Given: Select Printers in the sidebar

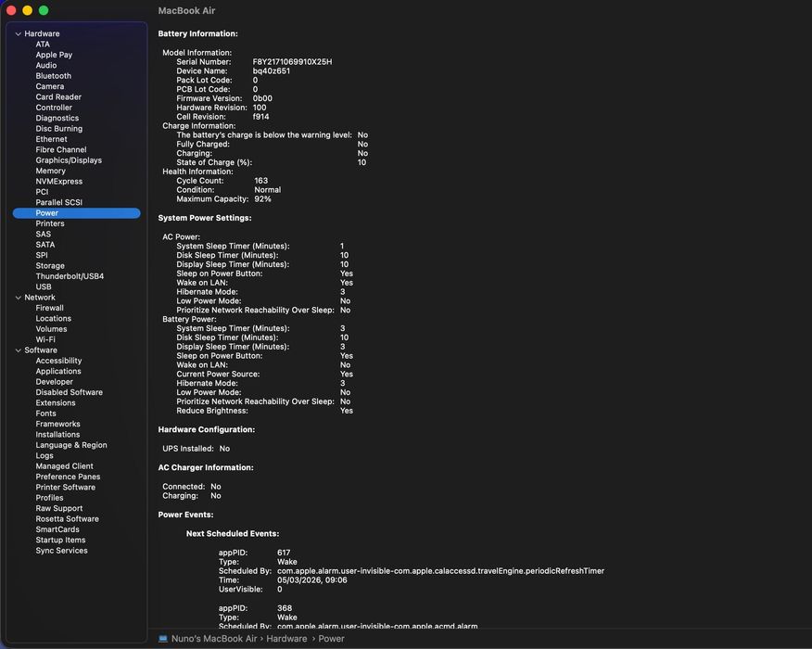Looking at the screenshot, I should (50, 223).
